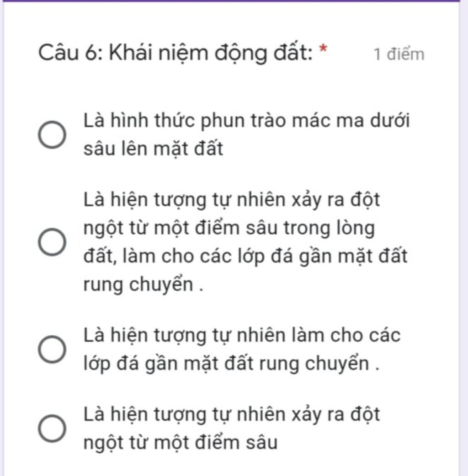Click text 'đất, làm cho các lớp đá gần mặt đất'

coord(245,256)
